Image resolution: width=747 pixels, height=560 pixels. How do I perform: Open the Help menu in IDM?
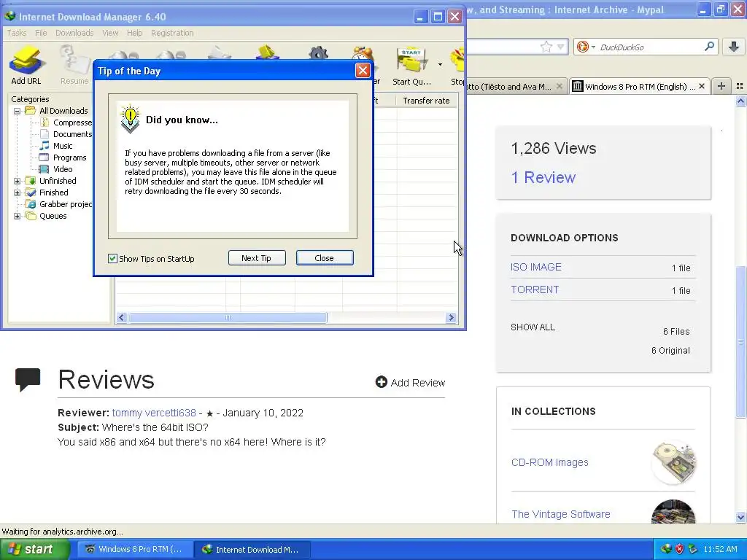click(134, 33)
